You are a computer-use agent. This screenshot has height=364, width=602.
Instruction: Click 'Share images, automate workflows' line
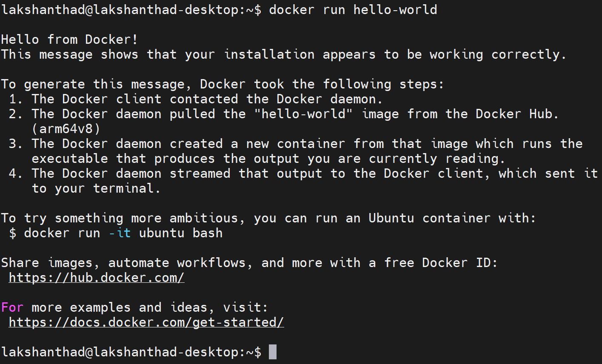click(x=249, y=263)
